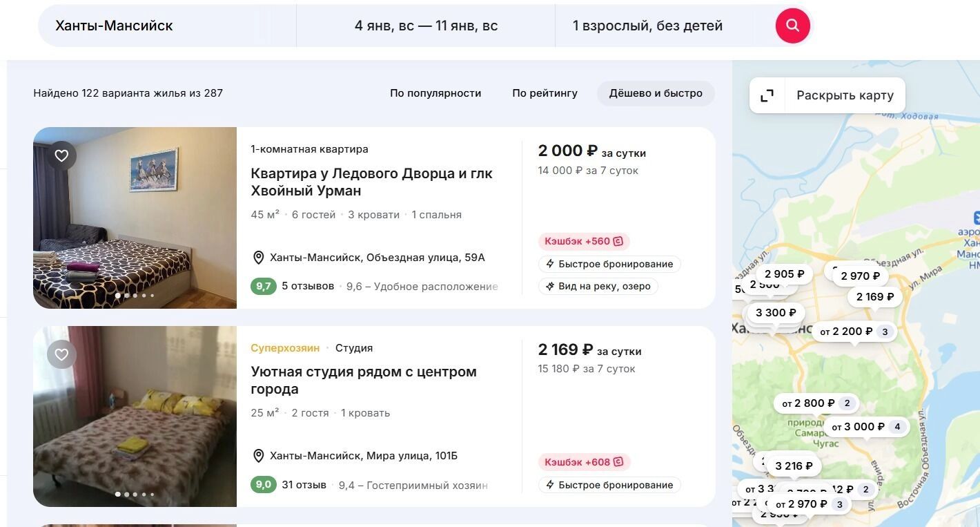Click expand arrows icon on map
Viewport: 980px width, 527px height.
click(767, 95)
